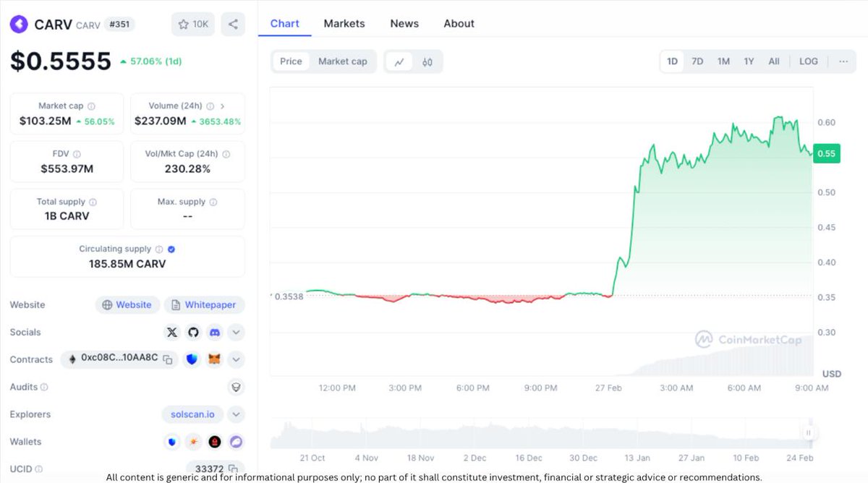Set chart range to 1M
868x483 pixels.
pyautogui.click(x=723, y=61)
